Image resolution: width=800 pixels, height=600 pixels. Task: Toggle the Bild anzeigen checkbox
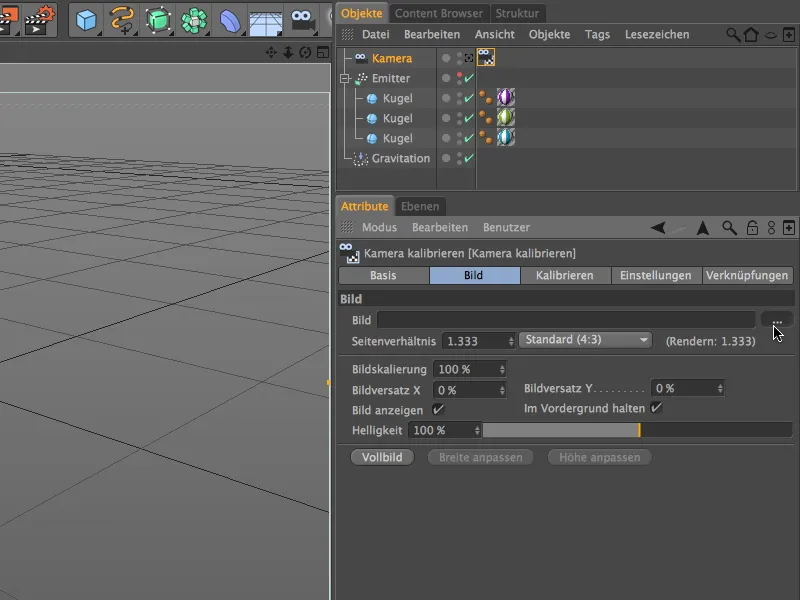[438, 409]
